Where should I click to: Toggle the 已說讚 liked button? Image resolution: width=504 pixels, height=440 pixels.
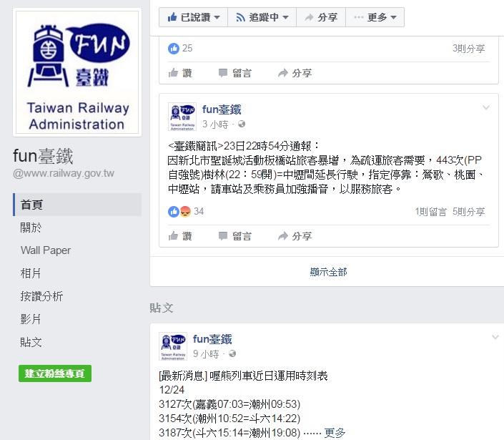[194, 17]
